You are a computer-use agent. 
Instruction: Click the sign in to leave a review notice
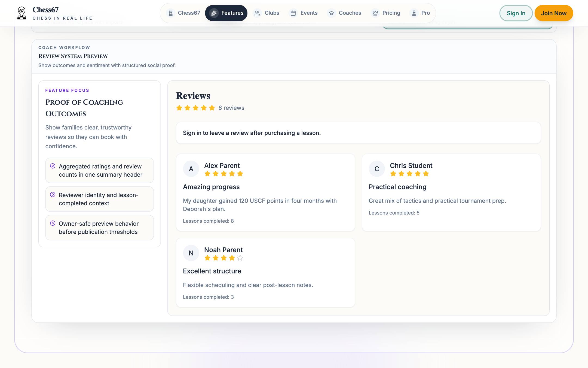(x=358, y=133)
